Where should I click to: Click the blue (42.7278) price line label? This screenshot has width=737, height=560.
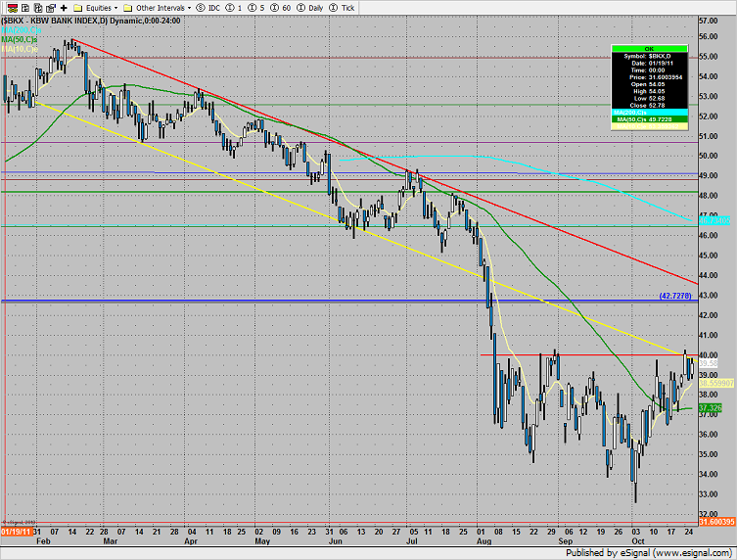coord(675,296)
